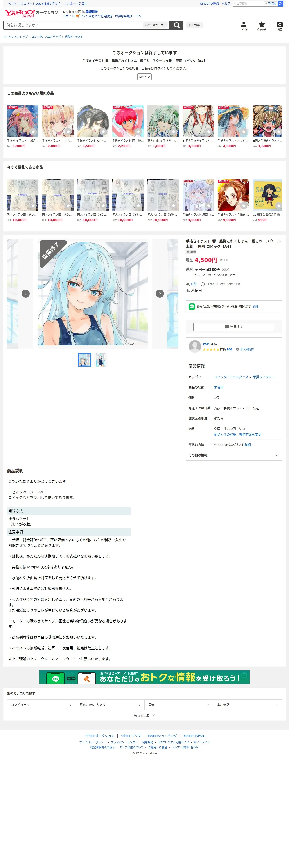Open プライバシーポリシー footer link
289x868 pixels.
pos(93,742)
